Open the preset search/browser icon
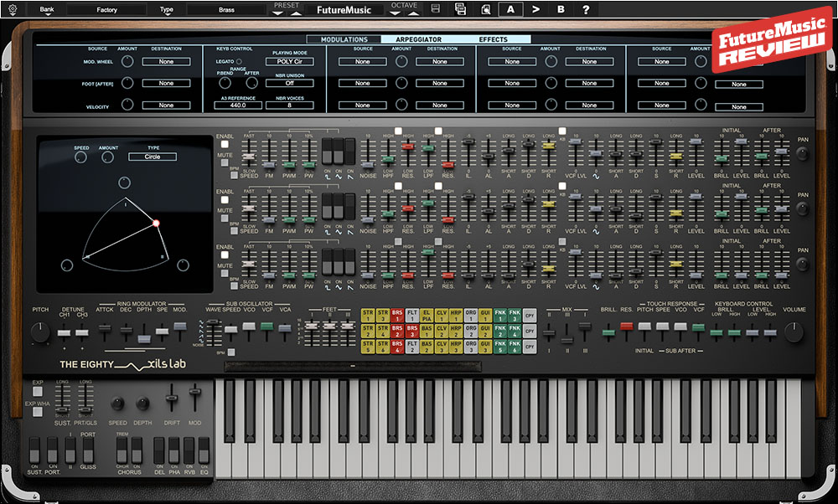 [485, 9]
